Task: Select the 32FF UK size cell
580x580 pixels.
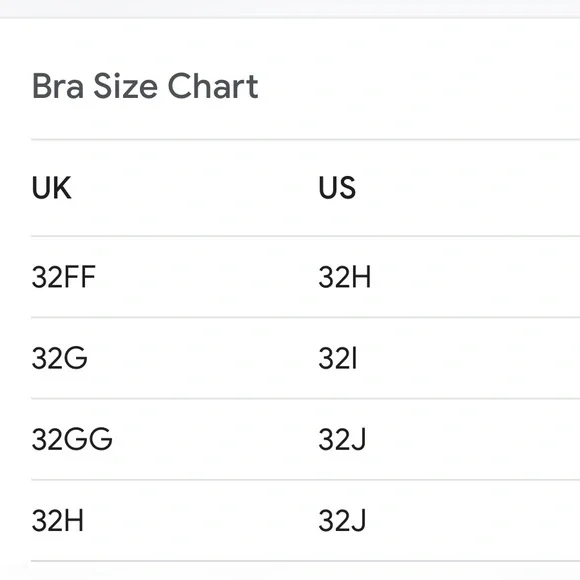Action: coord(64,277)
